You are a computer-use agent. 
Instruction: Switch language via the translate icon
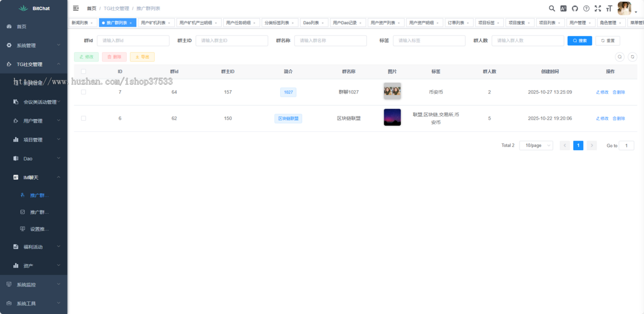click(563, 8)
